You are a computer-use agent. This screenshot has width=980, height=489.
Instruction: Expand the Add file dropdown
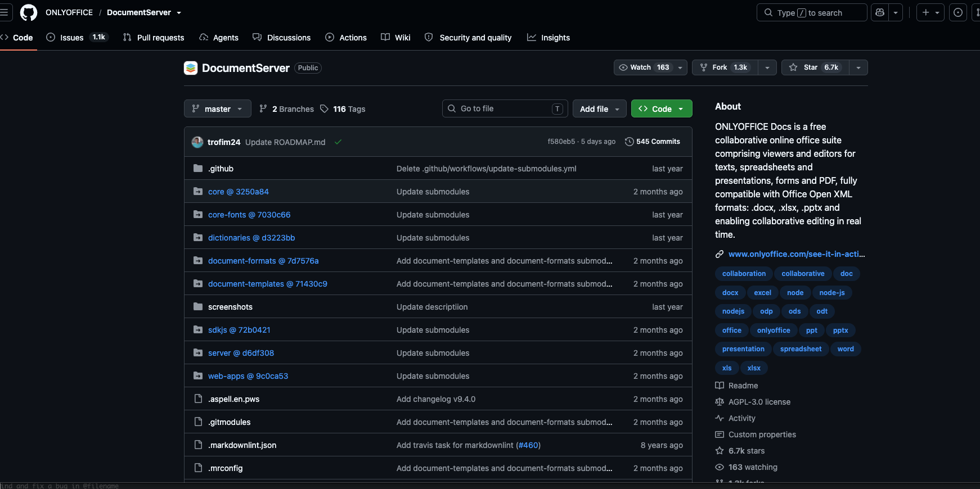click(x=600, y=109)
